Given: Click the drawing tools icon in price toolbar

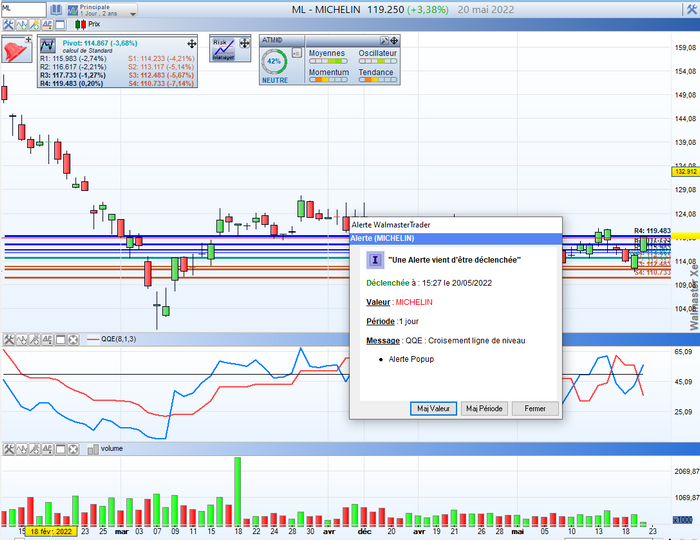Looking at the screenshot, I should coord(34,25).
